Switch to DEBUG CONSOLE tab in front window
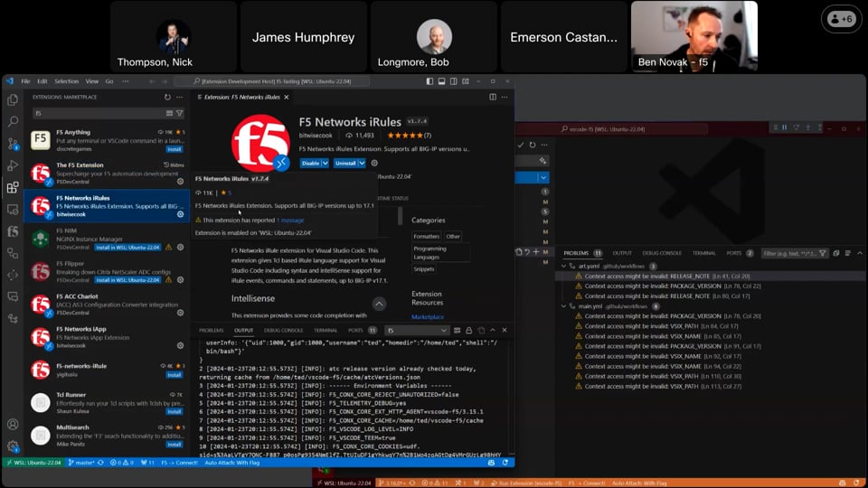Image resolution: width=868 pixels, height=488 pixels. [x=283, y=331]
